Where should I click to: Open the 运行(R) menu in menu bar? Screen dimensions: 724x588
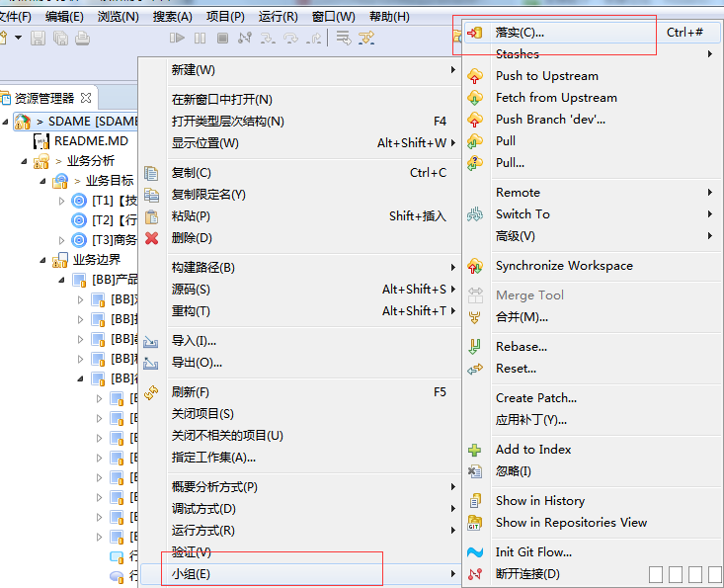tap(278, 17)
